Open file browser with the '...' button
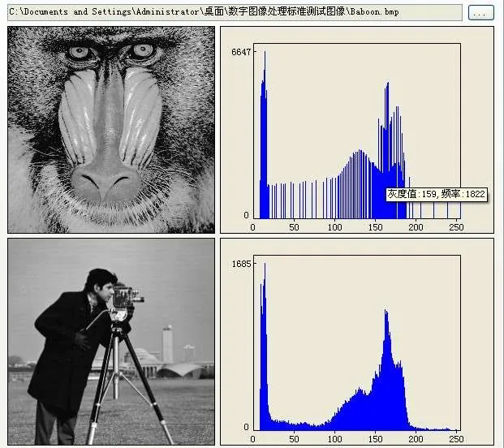 point(480,13)
